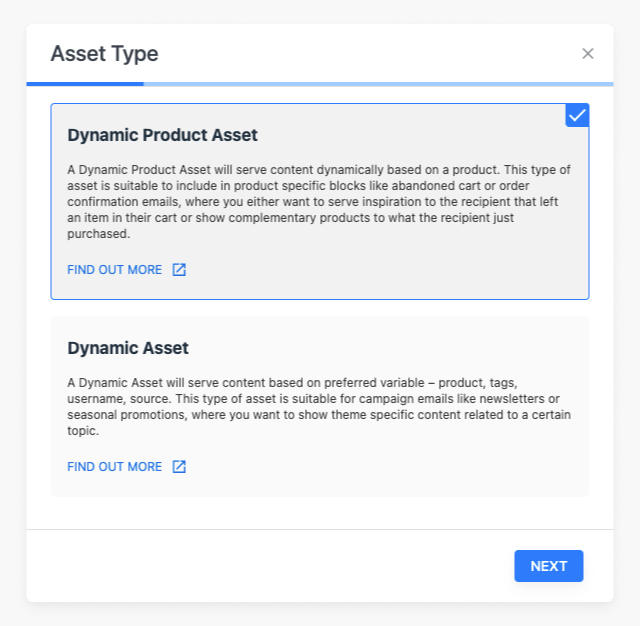Click the external link icon in Dynamic Asset card
640x626 pixels.
click(179, 467)
